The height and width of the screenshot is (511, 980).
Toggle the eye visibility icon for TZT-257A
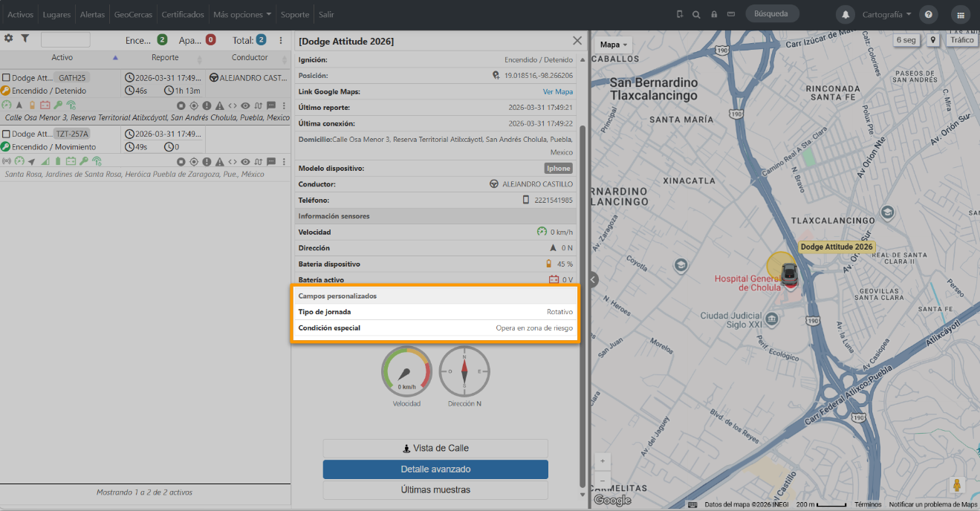[245, 161]
